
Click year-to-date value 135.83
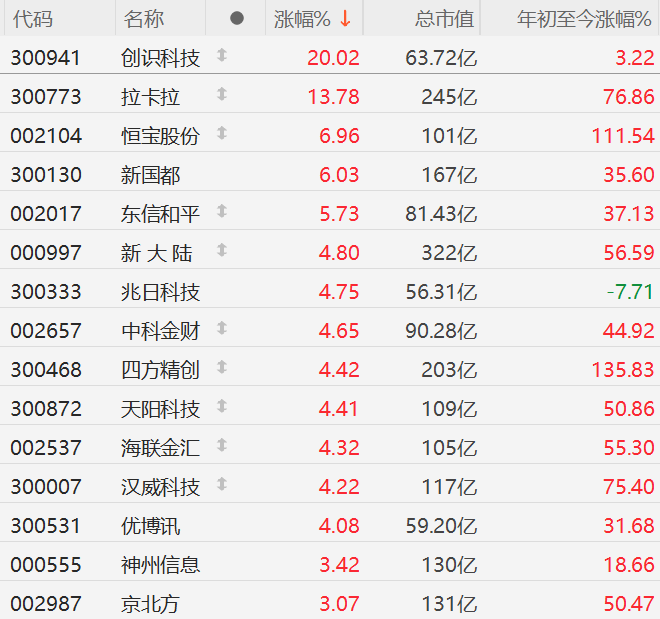click(623, 370)
